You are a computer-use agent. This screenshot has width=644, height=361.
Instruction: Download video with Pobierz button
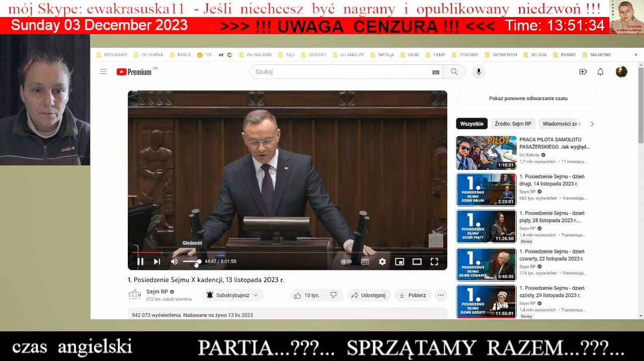tap(413, 295)
